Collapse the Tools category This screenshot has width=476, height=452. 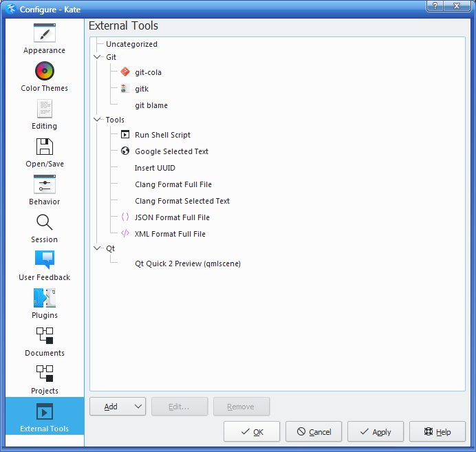tap(97, 119)
